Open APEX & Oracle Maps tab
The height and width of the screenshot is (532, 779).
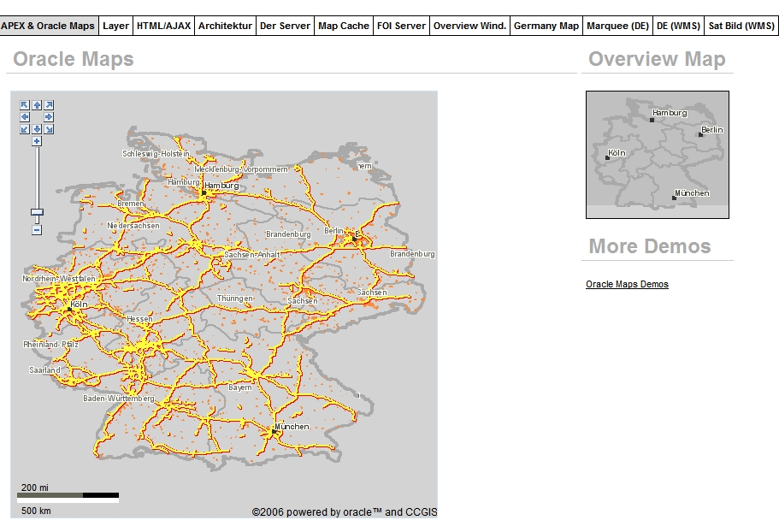[48, 26]
